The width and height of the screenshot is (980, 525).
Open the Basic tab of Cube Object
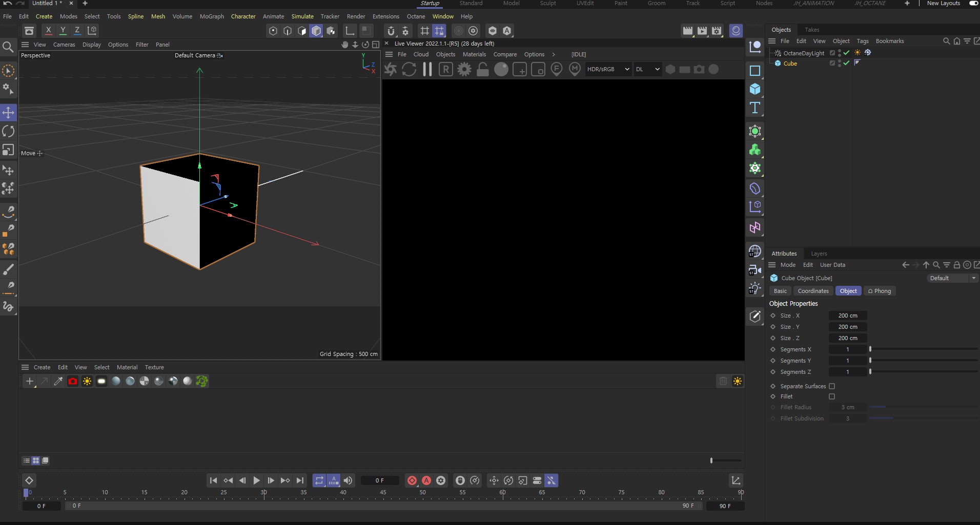780,291
